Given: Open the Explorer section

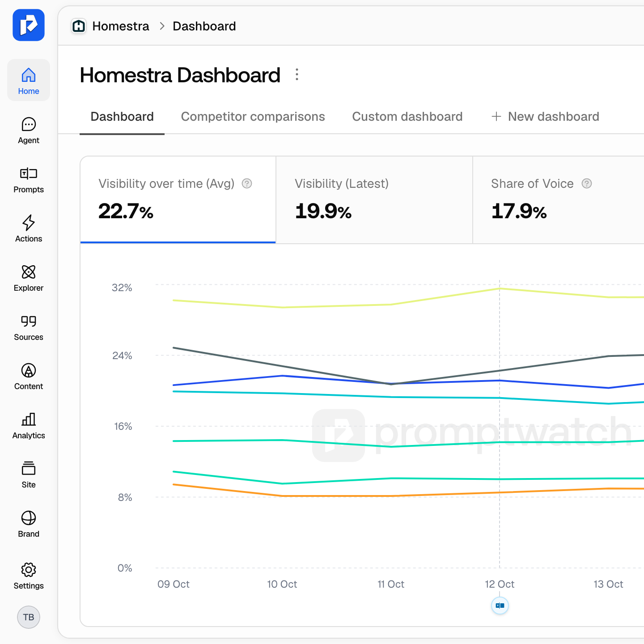Looking at the screenshot, I should 29,277.
